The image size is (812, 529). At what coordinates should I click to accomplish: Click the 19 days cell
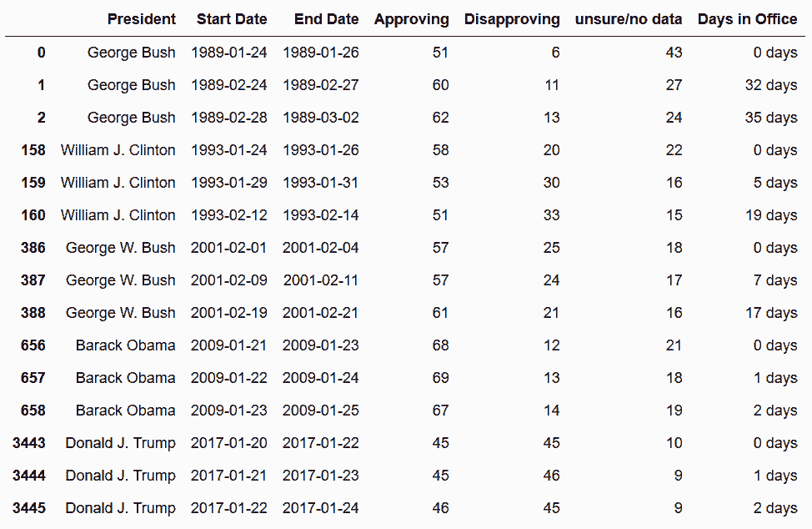pos(771,215)
